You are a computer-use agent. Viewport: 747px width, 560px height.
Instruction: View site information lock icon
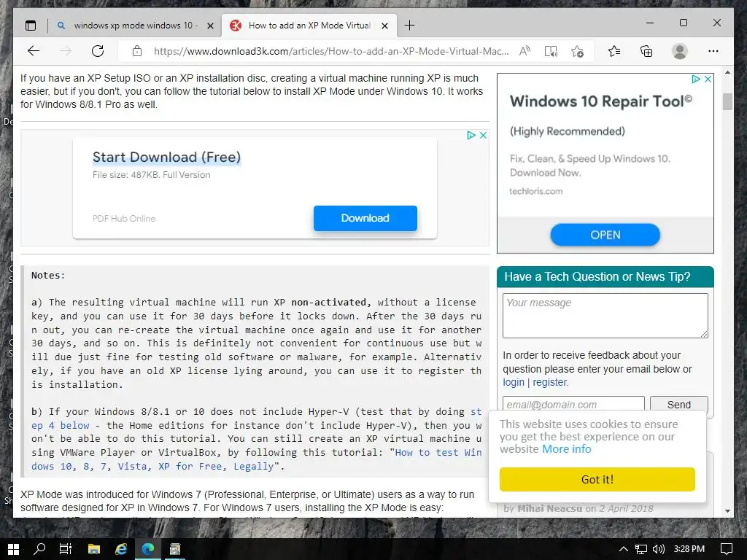pos(136,51)
